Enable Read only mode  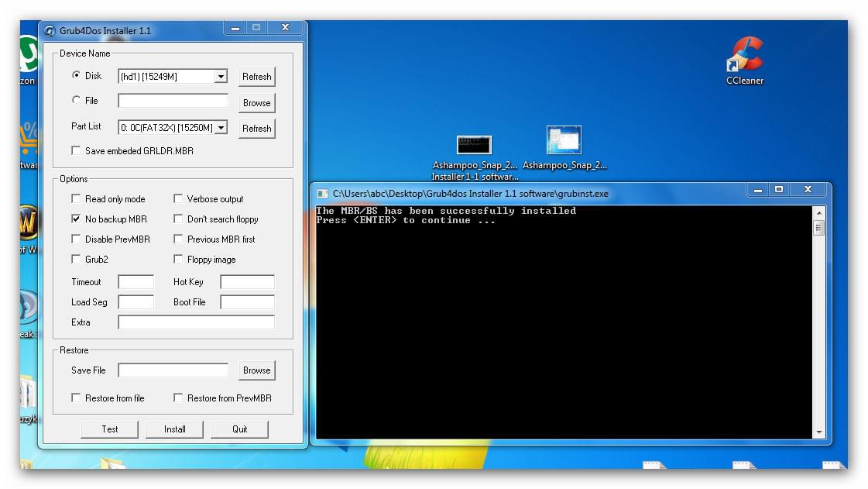click(76, 199)
